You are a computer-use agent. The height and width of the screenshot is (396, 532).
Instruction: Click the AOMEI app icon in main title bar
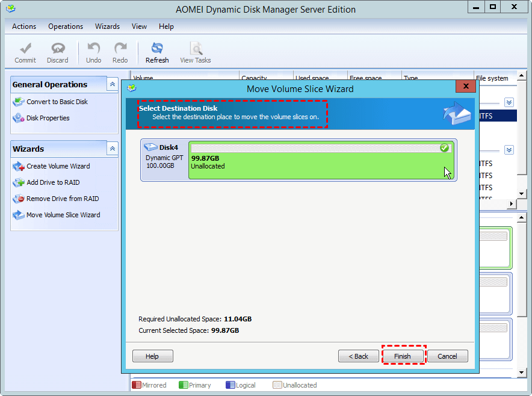tap(10, 8)
